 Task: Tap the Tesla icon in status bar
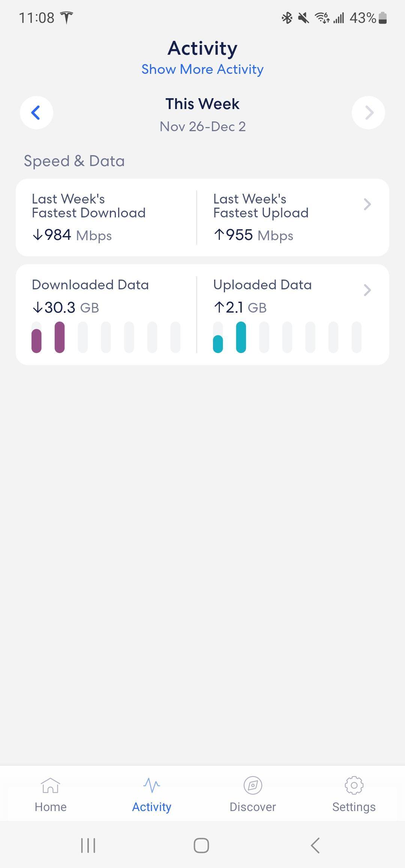67,18
